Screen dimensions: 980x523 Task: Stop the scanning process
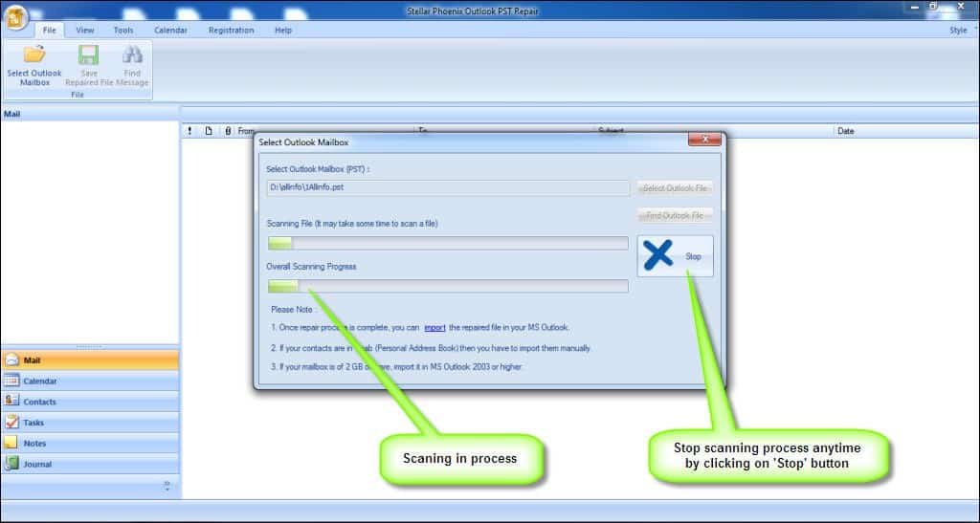point(675,256)
